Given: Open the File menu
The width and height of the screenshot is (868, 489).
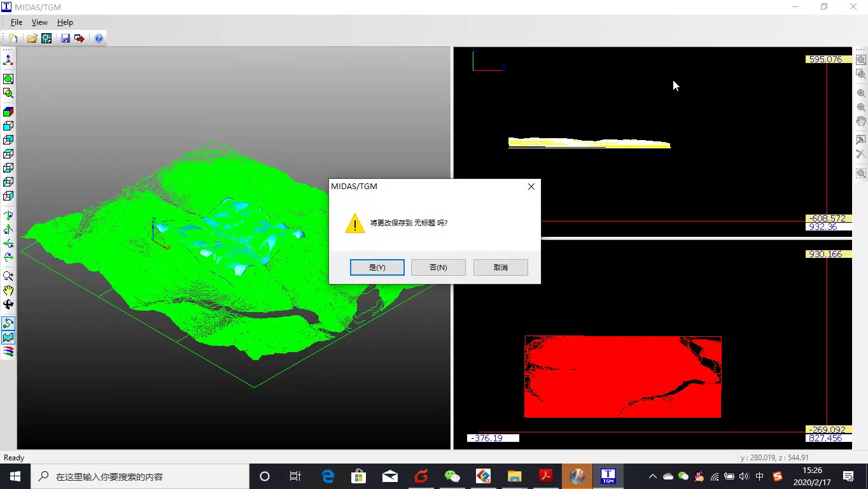Looking at the screenshot, I should coord(17,22).
